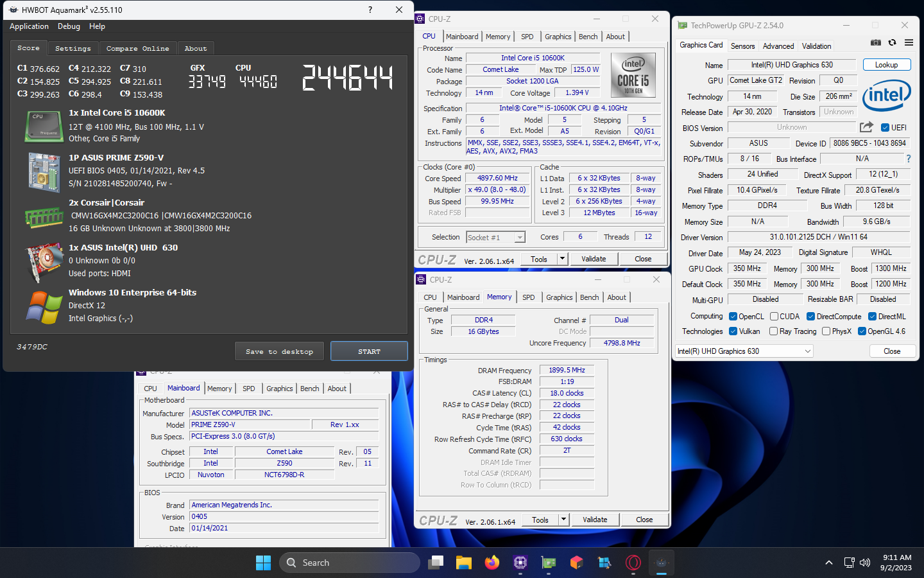Click the volume icon in system tray
Viewport: 924px width, 578px height.
pos(865,563)
